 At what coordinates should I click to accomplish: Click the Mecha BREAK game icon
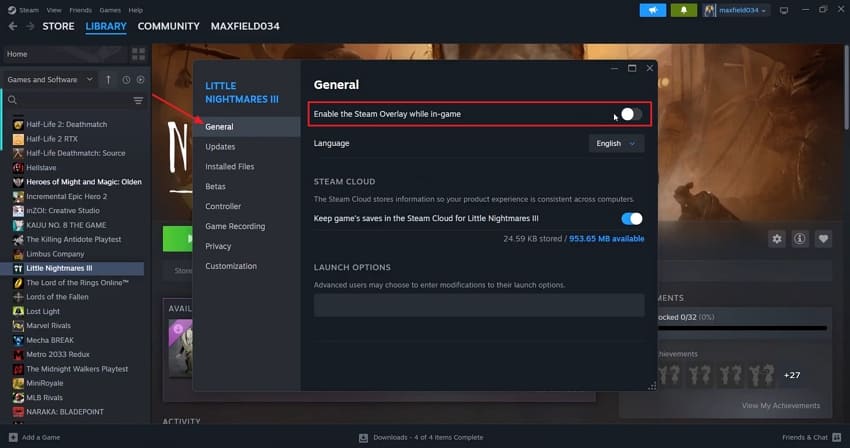point(18,340)
